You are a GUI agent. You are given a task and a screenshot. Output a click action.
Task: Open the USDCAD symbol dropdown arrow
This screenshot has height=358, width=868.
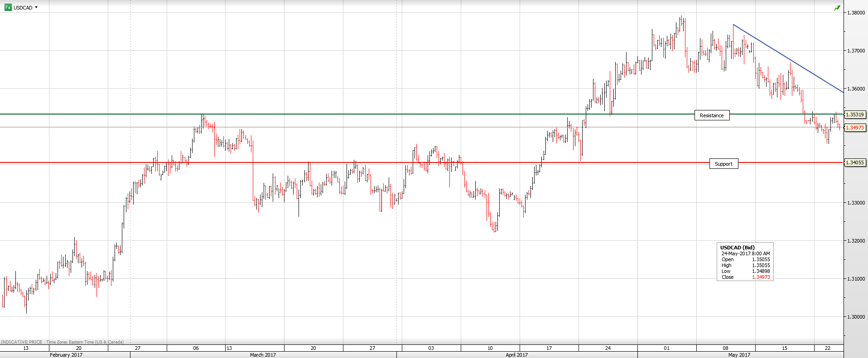[36, 7]
